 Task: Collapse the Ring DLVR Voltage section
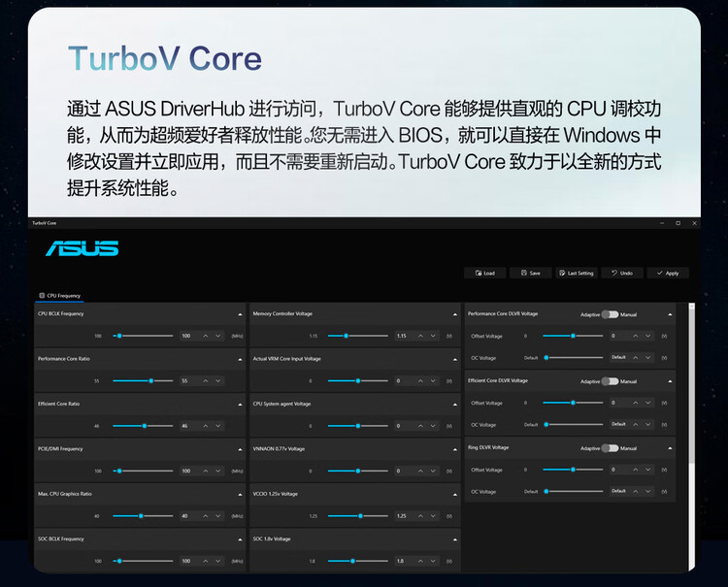tap(670, 448)
